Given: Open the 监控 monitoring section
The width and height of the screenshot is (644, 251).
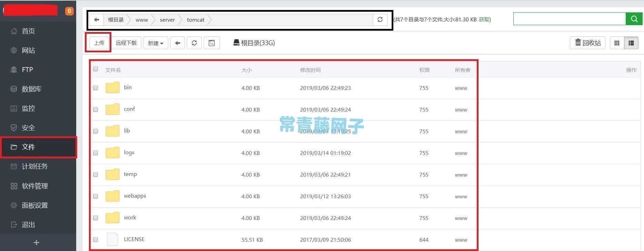Looking at the screenshot, I should (38, 108).
